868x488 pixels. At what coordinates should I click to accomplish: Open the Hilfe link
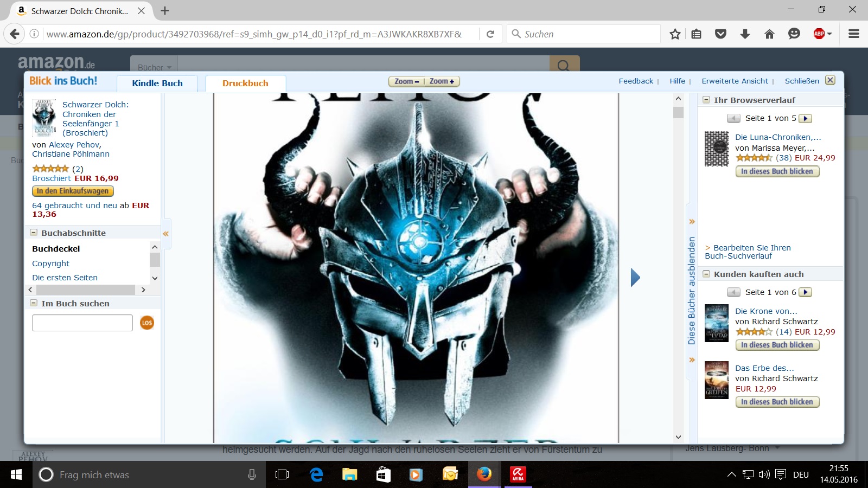pyautogui.click(x=677, y=81)
